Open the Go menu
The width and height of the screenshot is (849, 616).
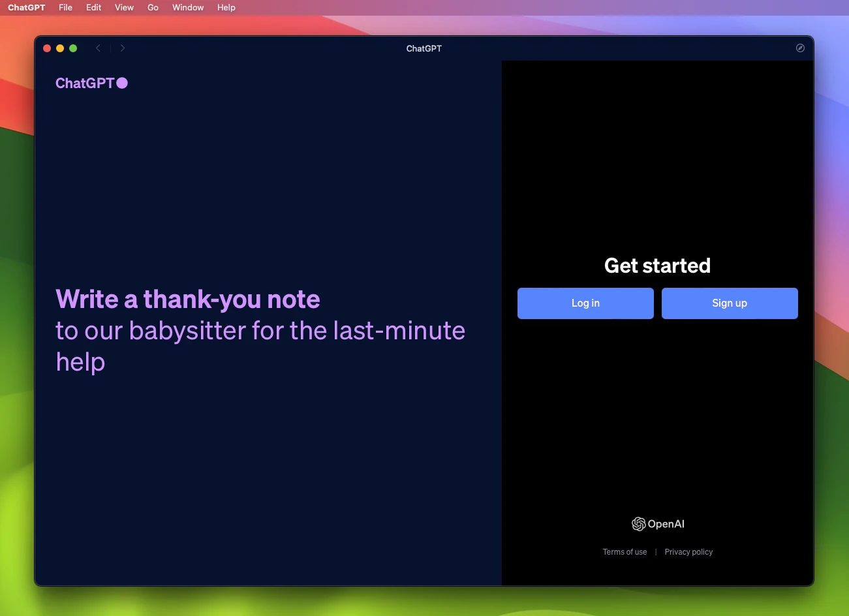153,7
